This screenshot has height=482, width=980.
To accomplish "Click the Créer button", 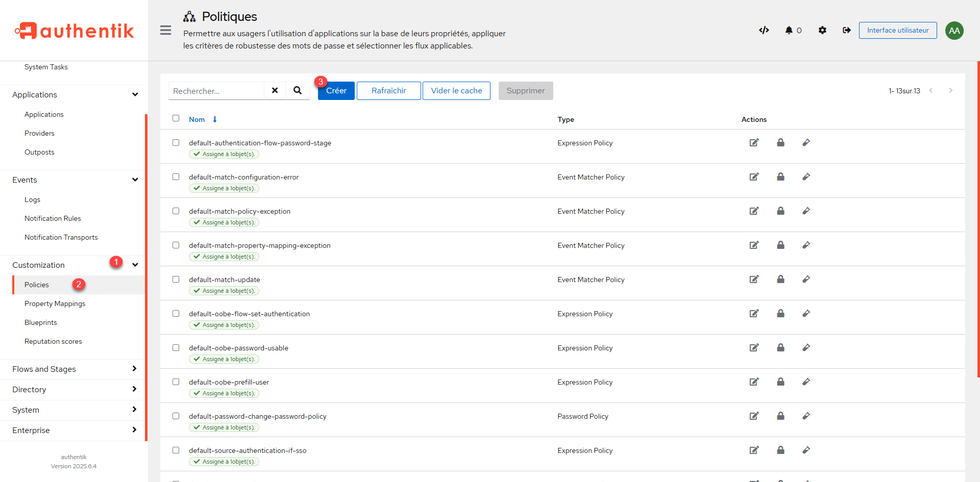I will coord(336,91).
